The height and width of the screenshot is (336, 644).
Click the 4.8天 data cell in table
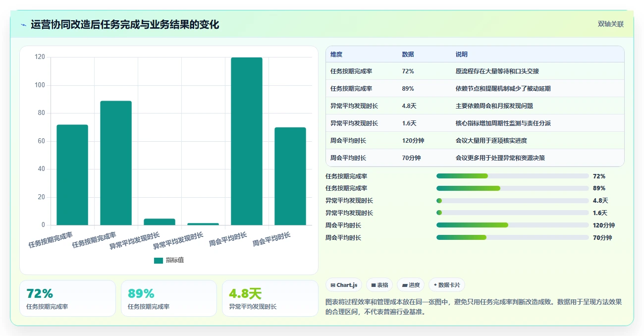coord(410,106)
